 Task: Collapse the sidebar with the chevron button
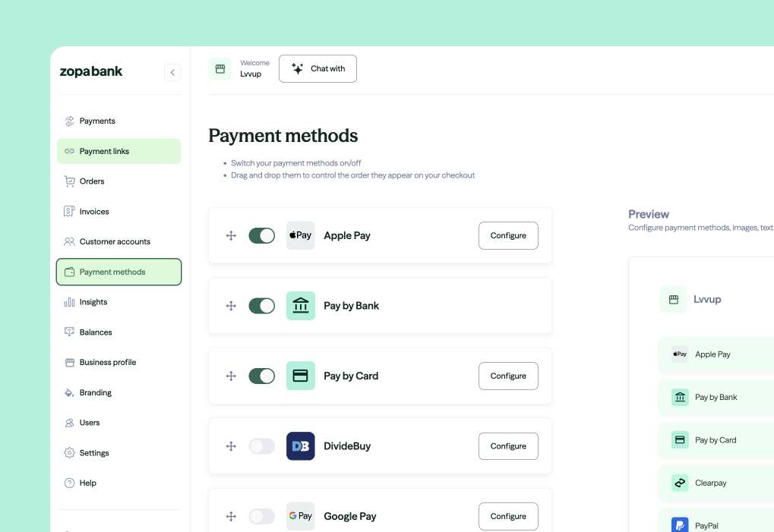coord(172,73)
